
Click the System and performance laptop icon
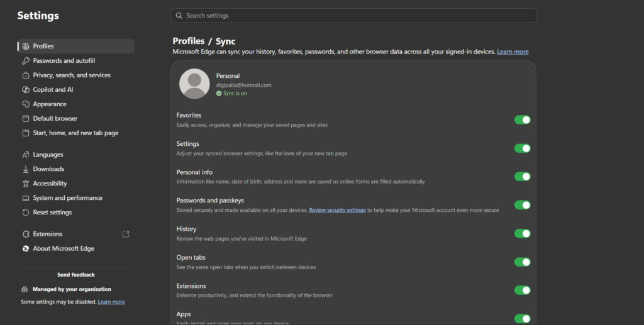tap(25, 198)
